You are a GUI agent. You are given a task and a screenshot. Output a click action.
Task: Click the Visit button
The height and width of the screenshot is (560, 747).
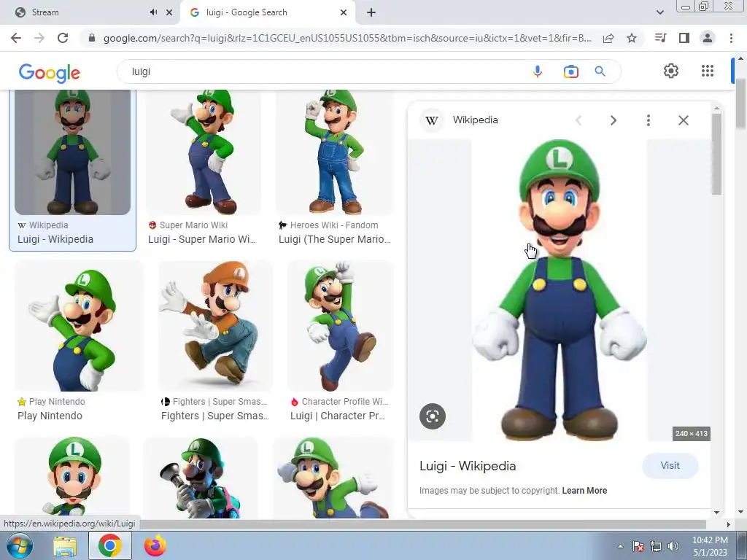pos(670,466)
